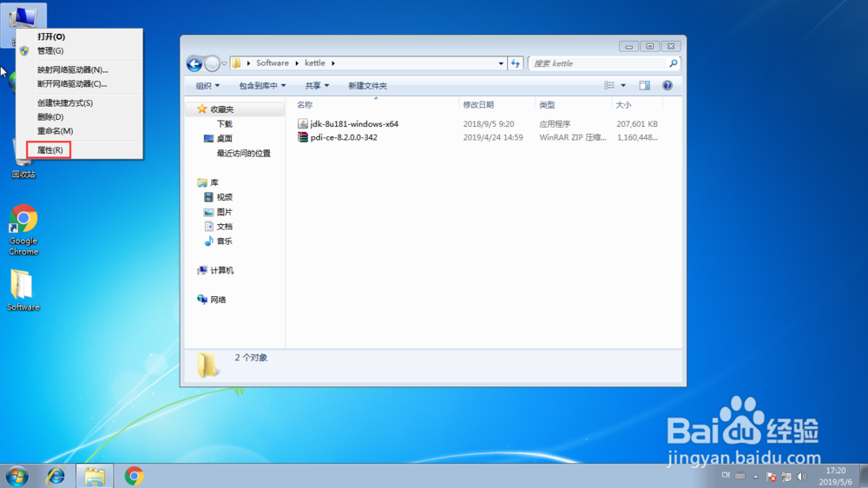This screenshot has width=868, height=488.
Task: Select the jdk-8u181-windows-x64 file
Action: coord(354,124)
